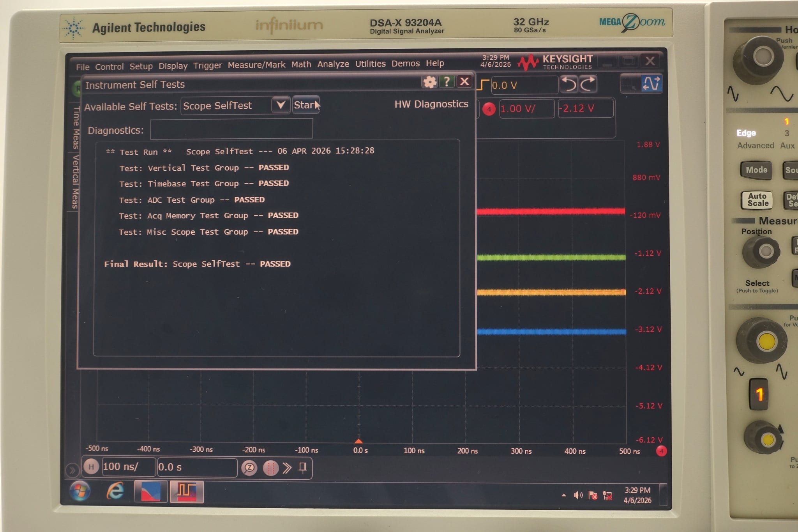
Task: Click 'ADC Test Group -- PASSED' result line
Action: (x=192, y=200)
